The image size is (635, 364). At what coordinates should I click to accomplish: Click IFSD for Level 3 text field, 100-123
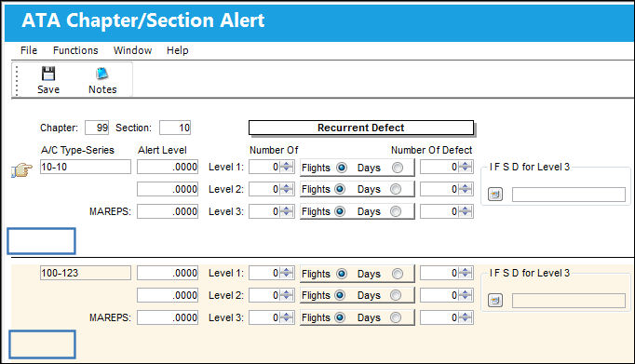569,301
